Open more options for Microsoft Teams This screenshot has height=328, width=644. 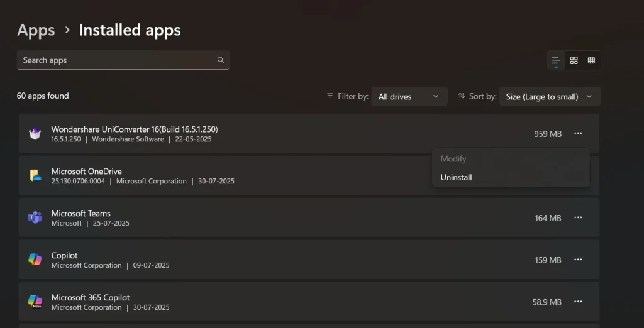(578, 217)
